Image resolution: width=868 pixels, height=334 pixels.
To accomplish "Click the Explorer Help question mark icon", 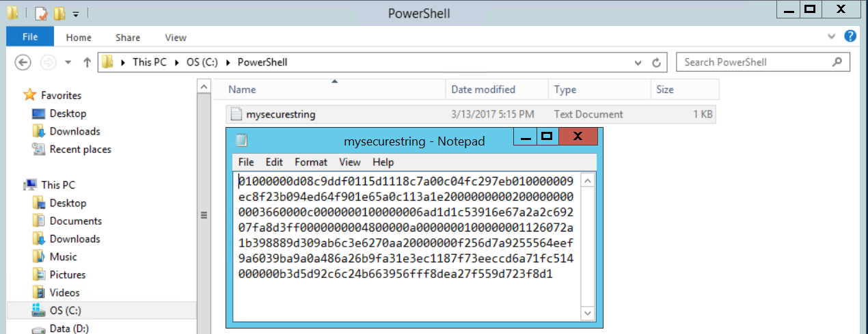I will [850, 36].
